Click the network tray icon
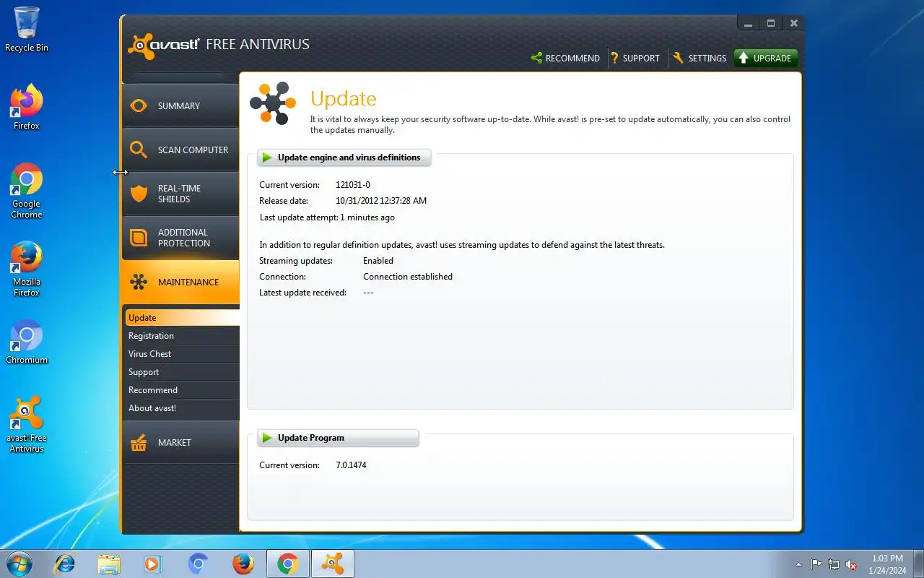This screenshot has height=578, width=924. click(x=834, y=564)
